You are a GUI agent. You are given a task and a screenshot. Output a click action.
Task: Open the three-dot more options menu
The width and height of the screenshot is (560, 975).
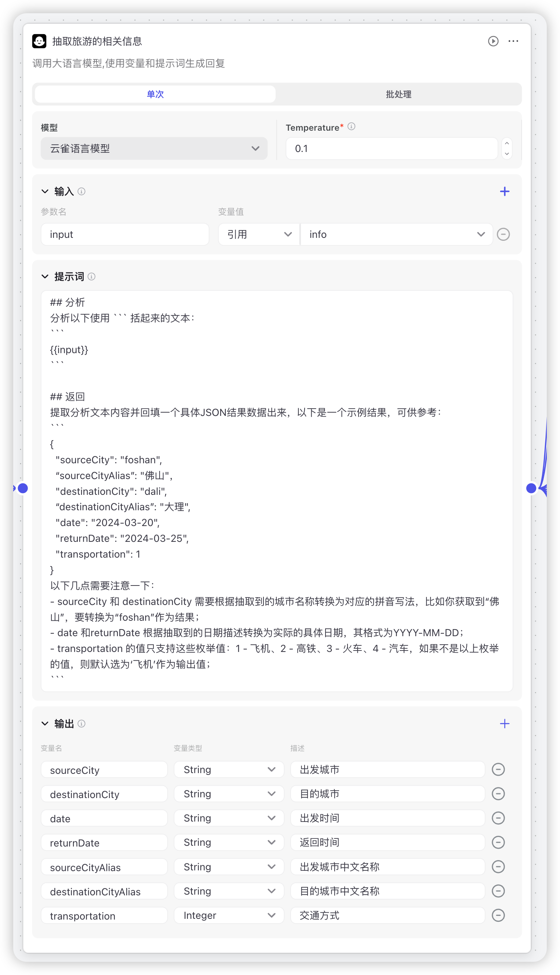click(513, 41)
